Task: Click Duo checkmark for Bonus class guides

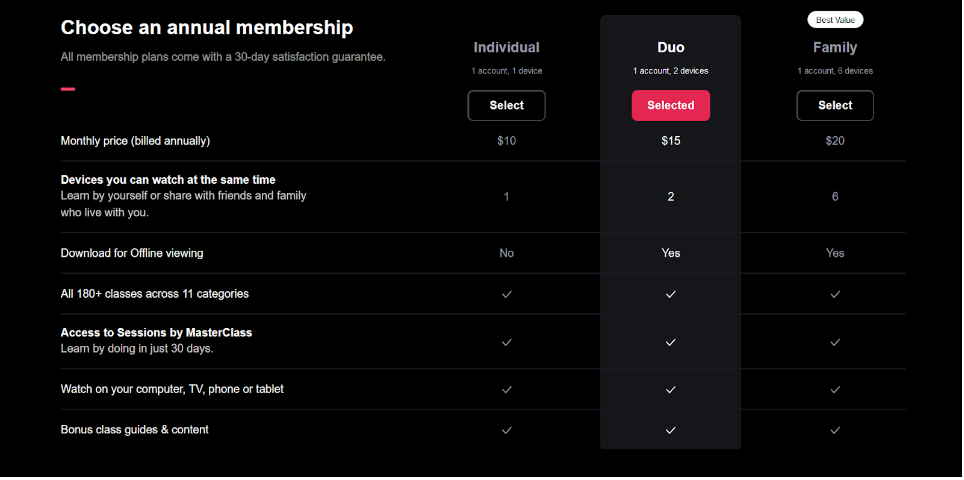Action: point(671,430)
